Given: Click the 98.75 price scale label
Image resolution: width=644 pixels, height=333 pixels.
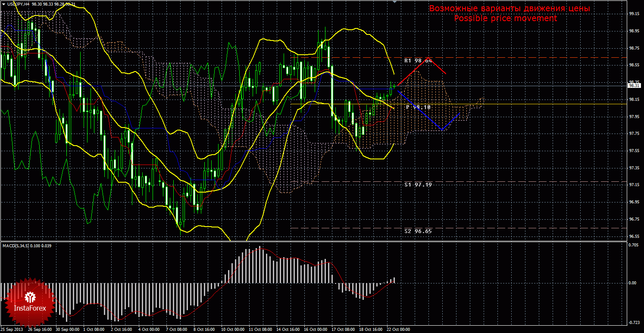Looking at the screenshot, I should [634, 48].
